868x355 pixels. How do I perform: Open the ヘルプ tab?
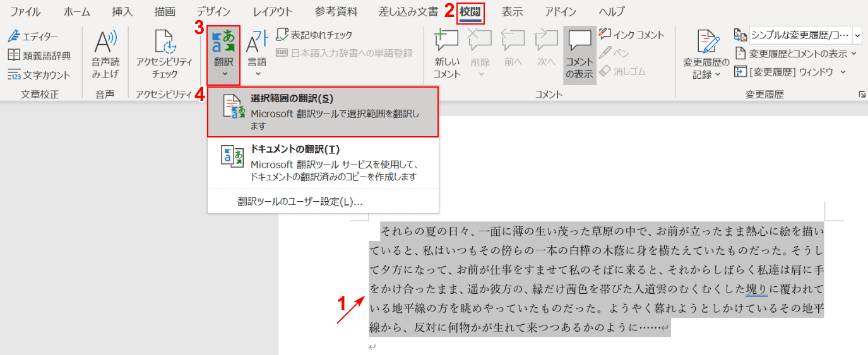(612, 11)
